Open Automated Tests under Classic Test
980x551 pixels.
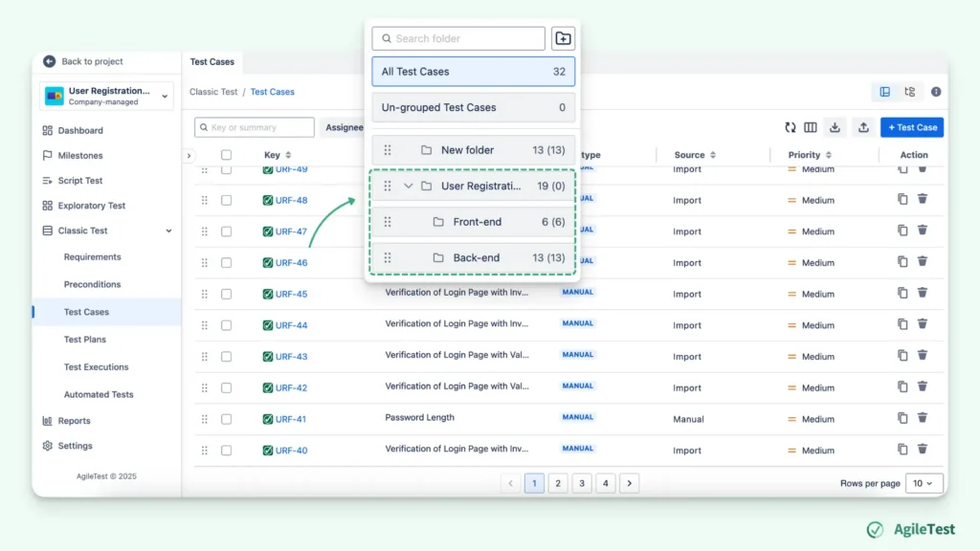pos(99,394)
